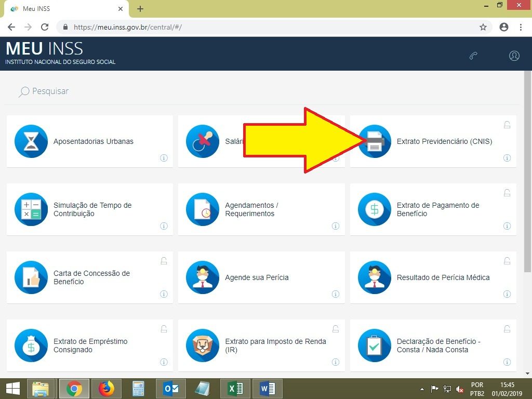The image size is (532, 399).
Task: Open Agende sua Perícia link
Action: 257,277
